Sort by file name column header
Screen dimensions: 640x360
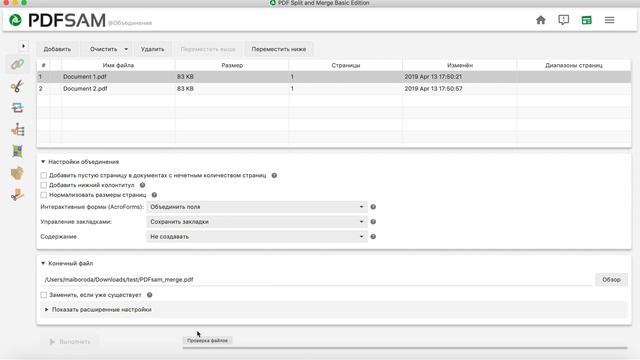click(x=118, y=65)
